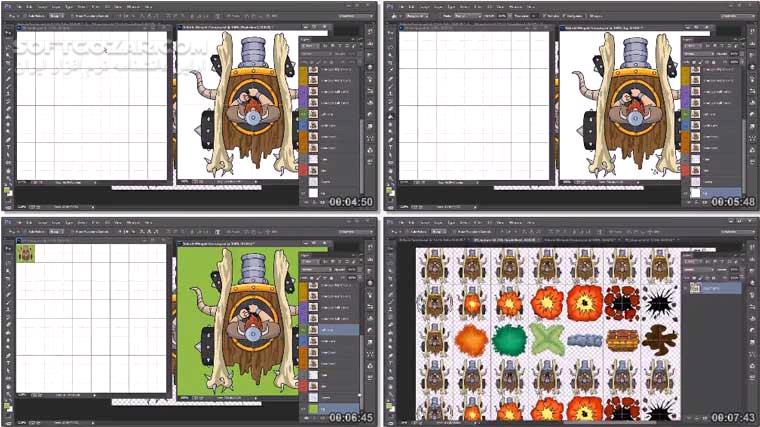Open the File menu in the 00:04:50 frame
Viewport: 760px width, 427px height.
point(20,7)
